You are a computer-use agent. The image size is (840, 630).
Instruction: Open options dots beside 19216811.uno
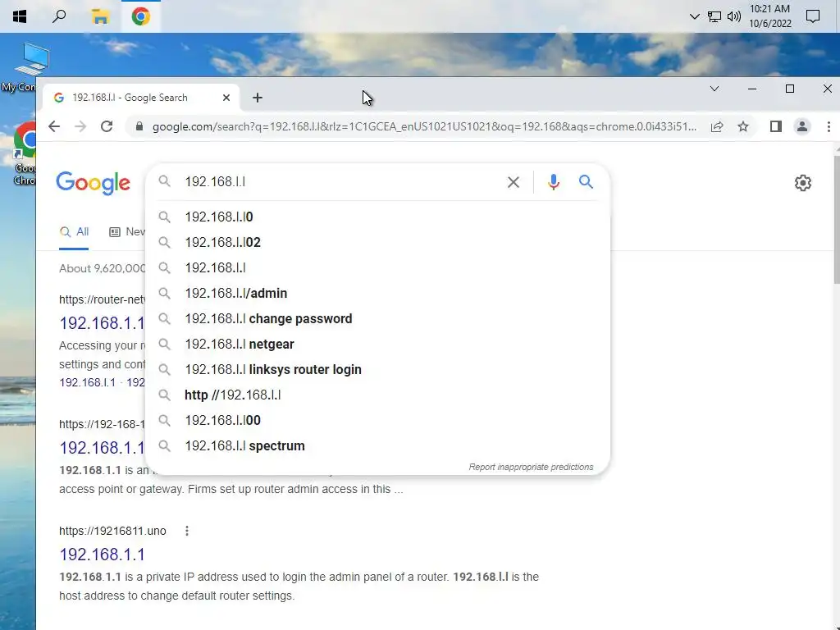click(x=187, y=531)
